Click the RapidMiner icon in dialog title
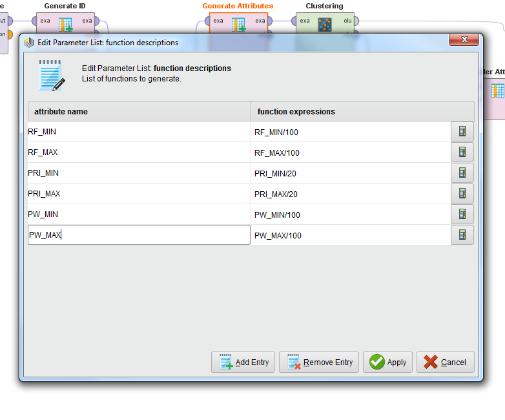The height and width of the screenshot is (420, 505). [29, 42]
